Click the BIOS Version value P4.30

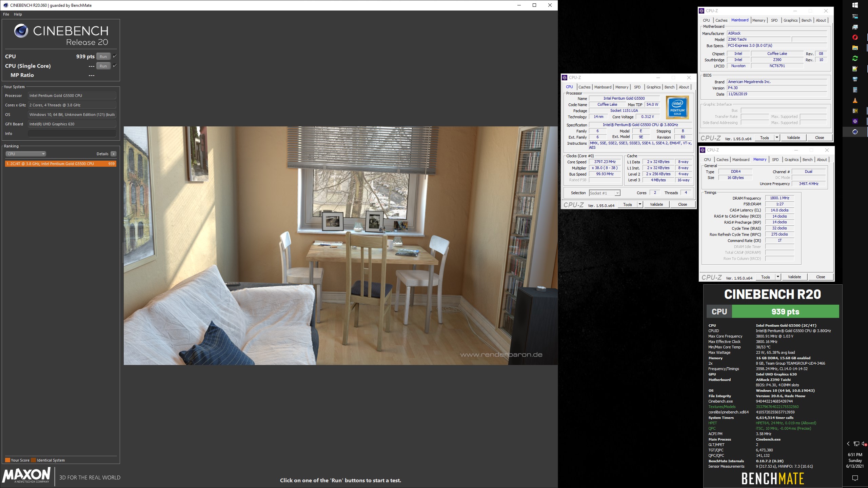pyautogui.click(x=777, y=88)
